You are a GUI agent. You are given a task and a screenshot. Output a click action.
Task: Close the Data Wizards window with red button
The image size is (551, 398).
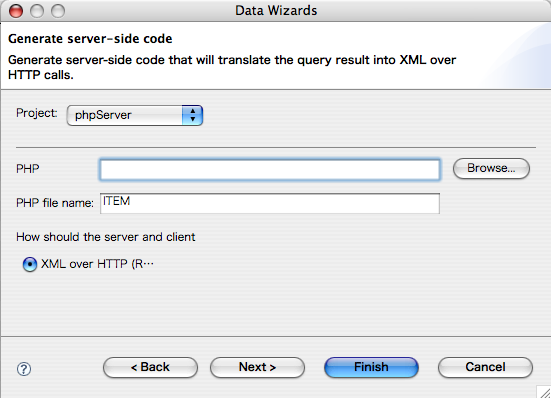coord(16,11)
